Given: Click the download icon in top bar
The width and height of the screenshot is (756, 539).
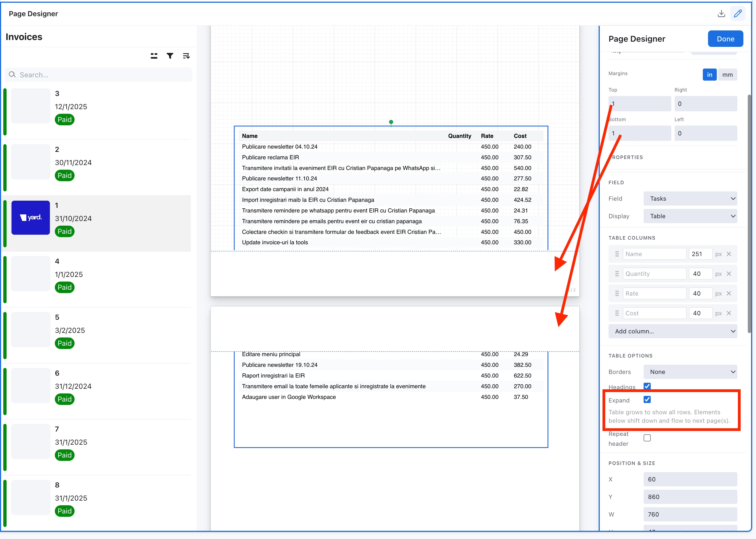Looking at the screenshot, I should (x=721, y=14).
